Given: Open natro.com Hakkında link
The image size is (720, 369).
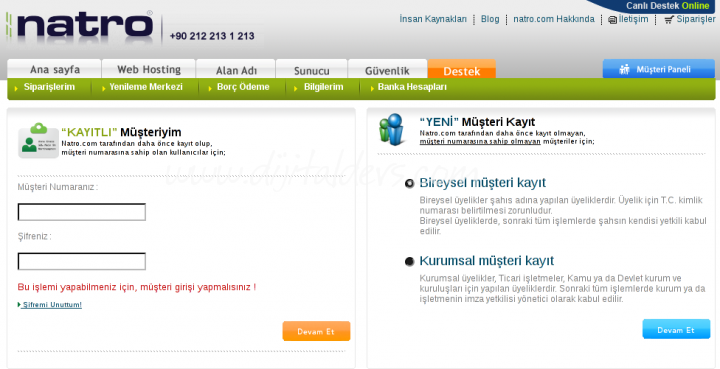Looking at the screenshot, I should click(554, 19).
